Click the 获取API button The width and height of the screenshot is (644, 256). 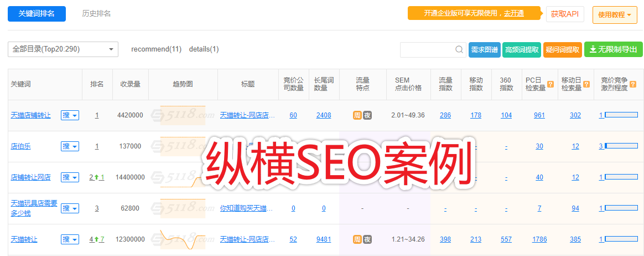565,14
